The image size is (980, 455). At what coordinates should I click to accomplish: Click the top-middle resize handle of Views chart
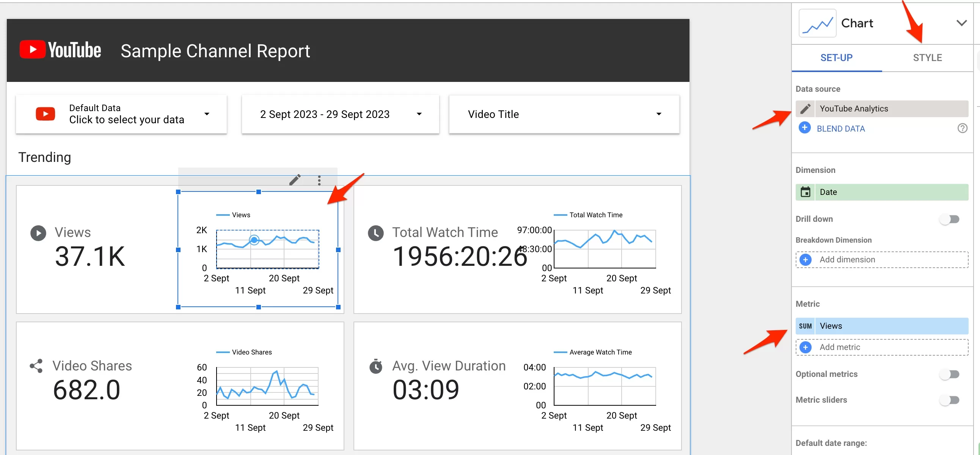(x=258, y=192)
